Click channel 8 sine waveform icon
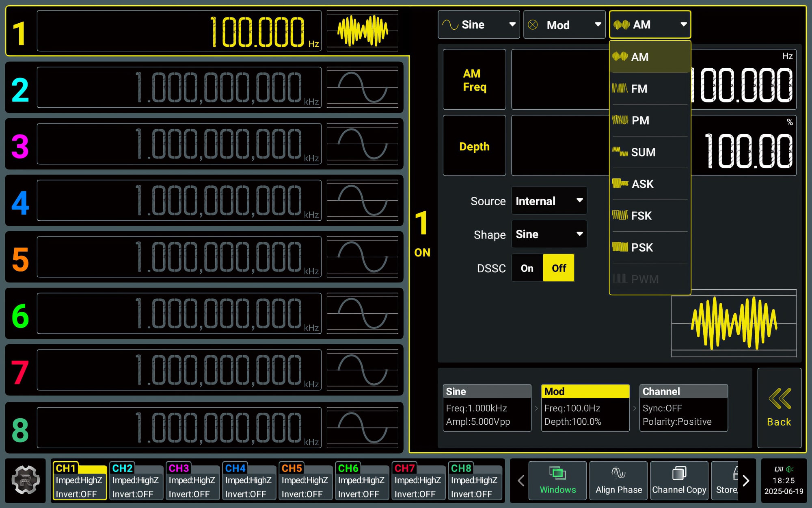The image size is (812, 508). (363, 428)
